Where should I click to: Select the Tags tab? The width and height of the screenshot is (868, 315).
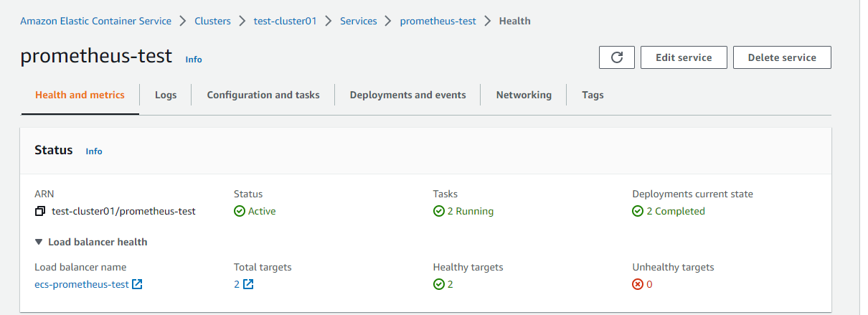593,95
